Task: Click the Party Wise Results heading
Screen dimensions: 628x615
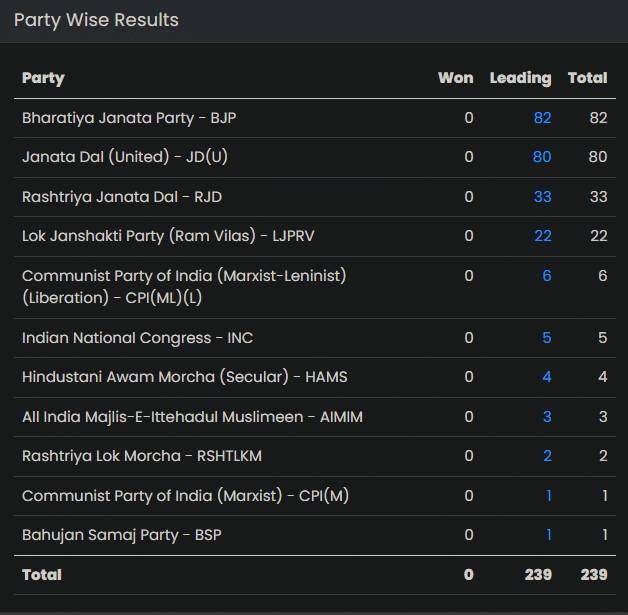Action: tap(96, 20)
